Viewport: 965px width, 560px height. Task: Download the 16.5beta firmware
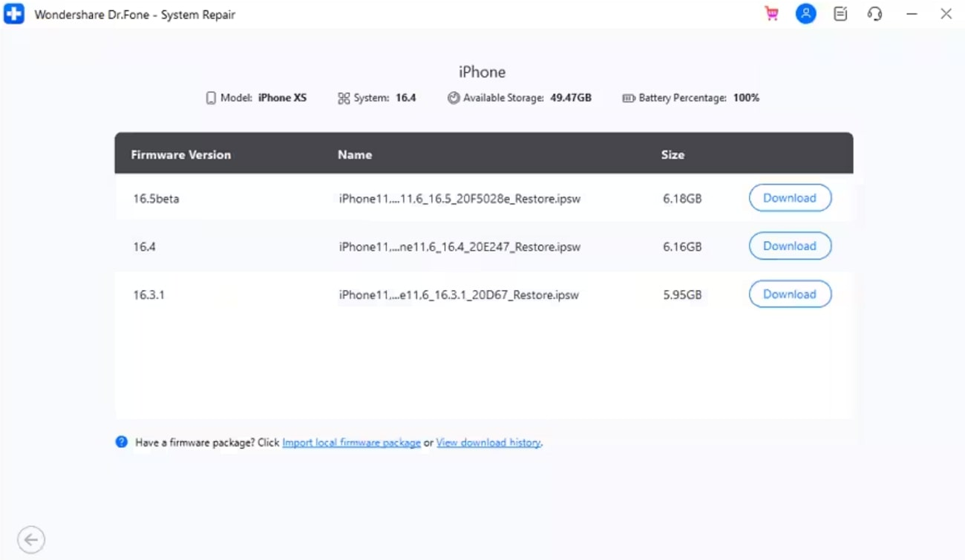click(x=789, y=198)
